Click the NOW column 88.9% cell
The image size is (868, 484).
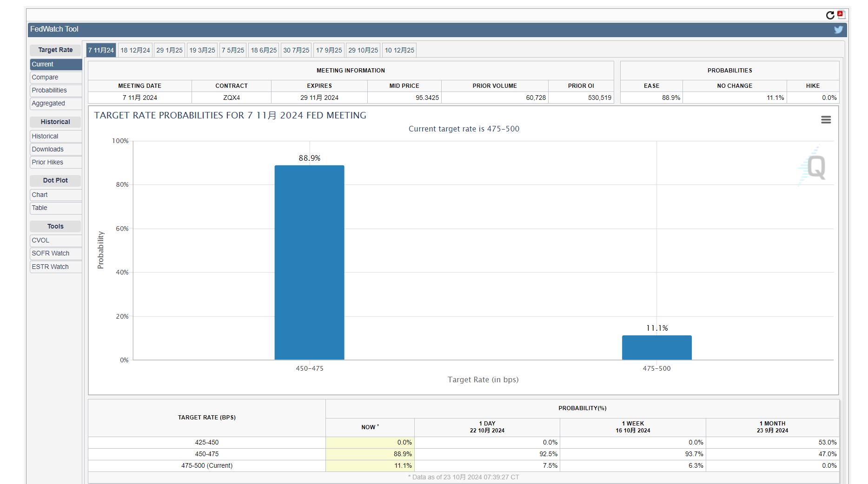click(370, 454)
